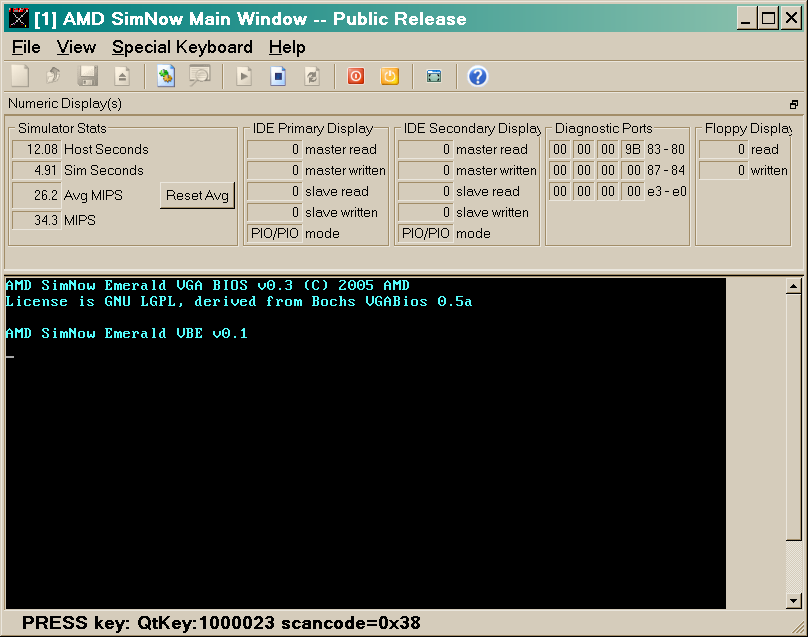
Task: Click the orange soft power icon
Action: point(390,76)
